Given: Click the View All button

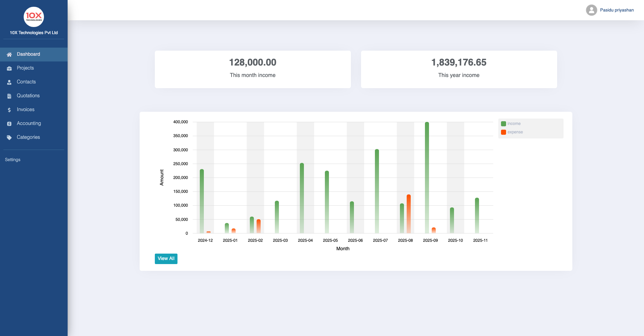Looking at the screenshot, I should point(166,258).
